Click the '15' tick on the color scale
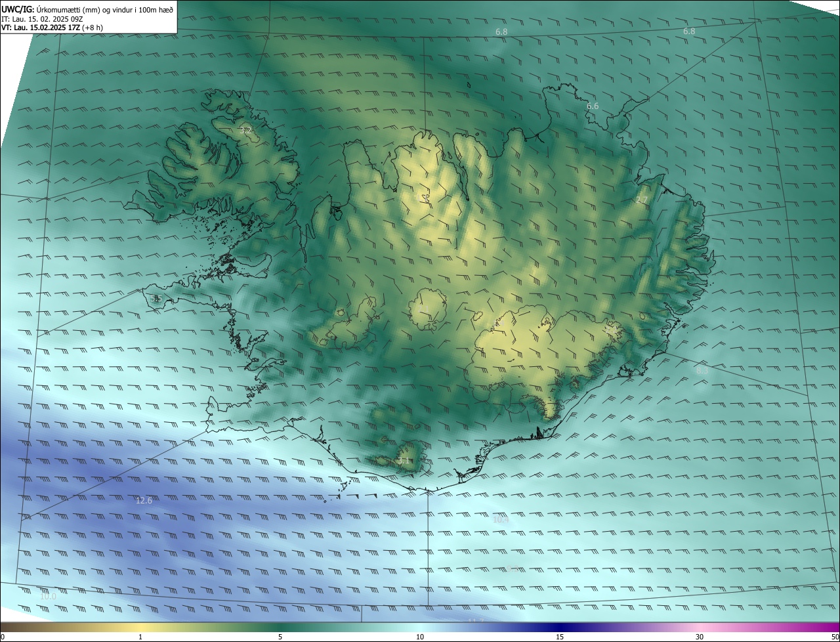The width and height of the screenshot is (840, 642). pos(560,637)
